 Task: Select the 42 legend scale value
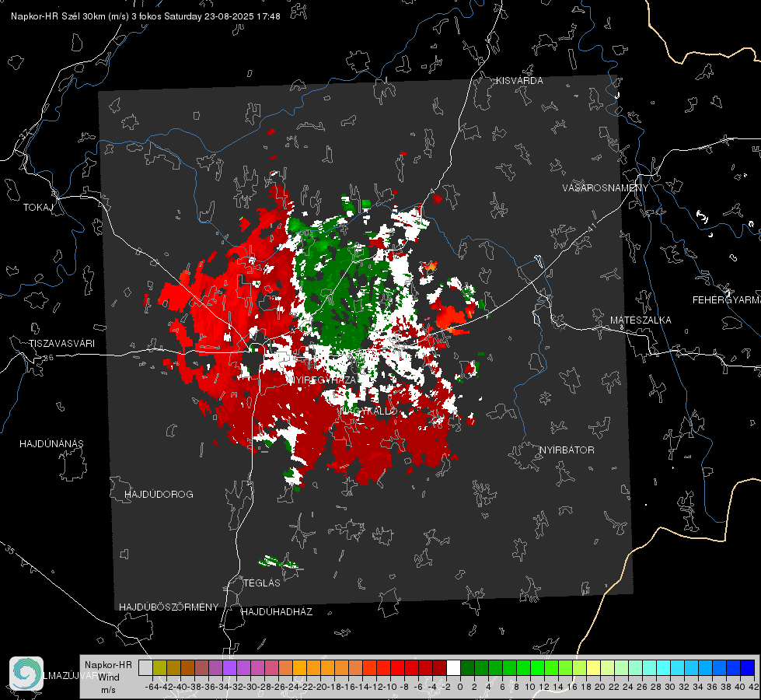[x=753, y=687]
